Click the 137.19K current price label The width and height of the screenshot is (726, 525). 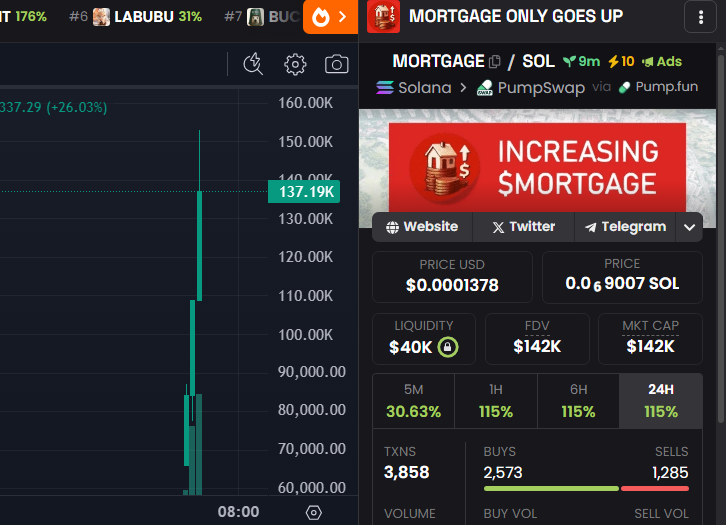point(304,192)
